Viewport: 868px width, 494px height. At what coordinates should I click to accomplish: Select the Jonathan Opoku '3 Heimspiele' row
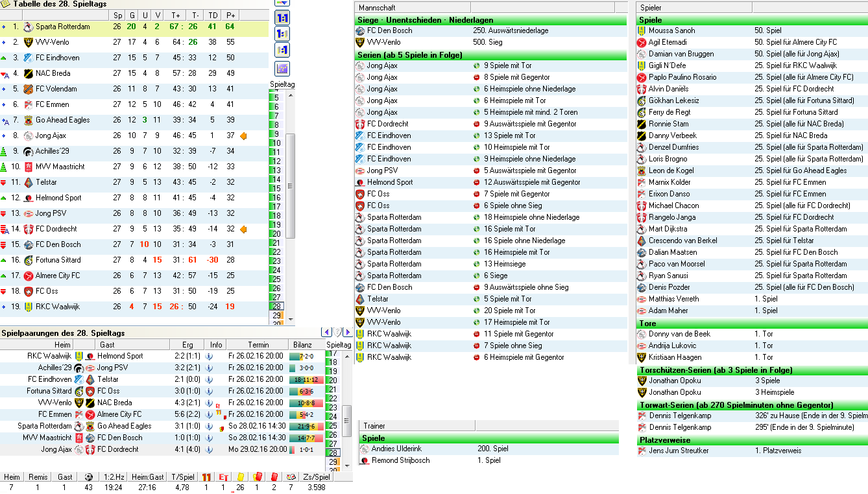[x=752, y=392]
